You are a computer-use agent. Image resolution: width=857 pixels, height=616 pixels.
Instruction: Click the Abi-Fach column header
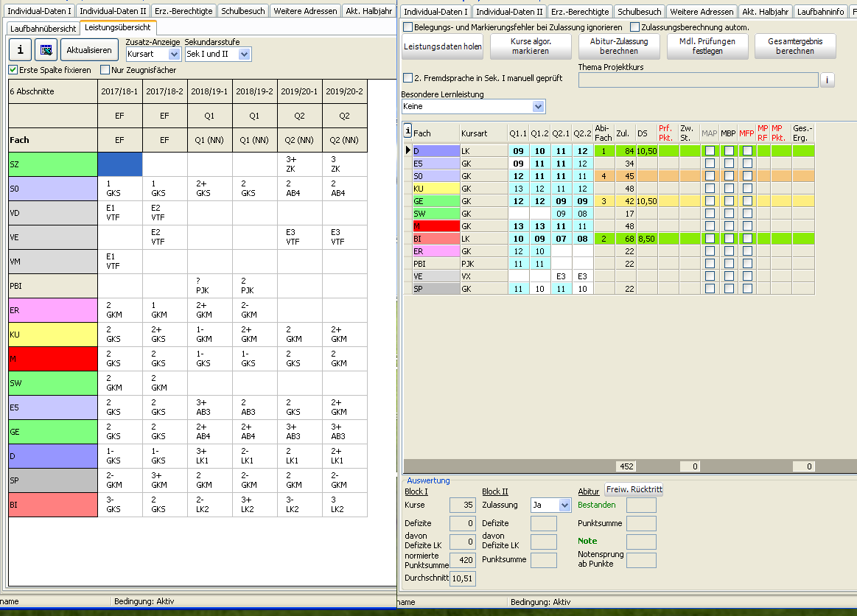[x=604, y=133]
